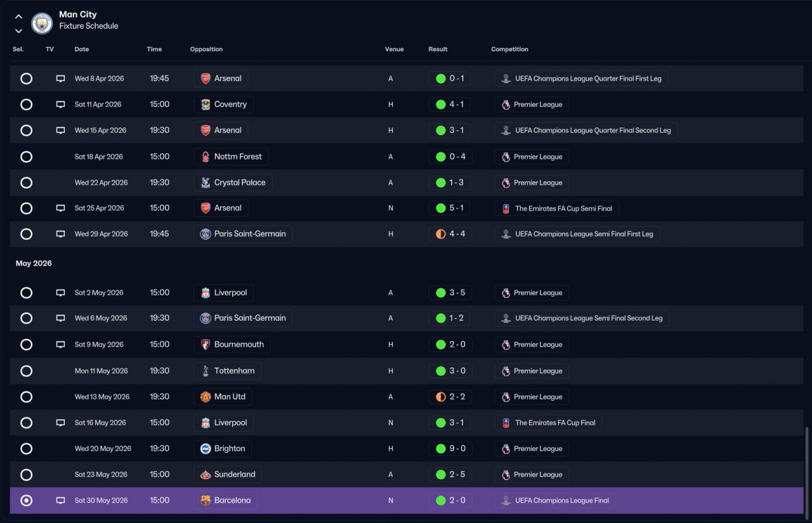Select the Nottm Forest fixture radio button
The height and width of the screenshot is (523, 812).
[x=26, y=157]
